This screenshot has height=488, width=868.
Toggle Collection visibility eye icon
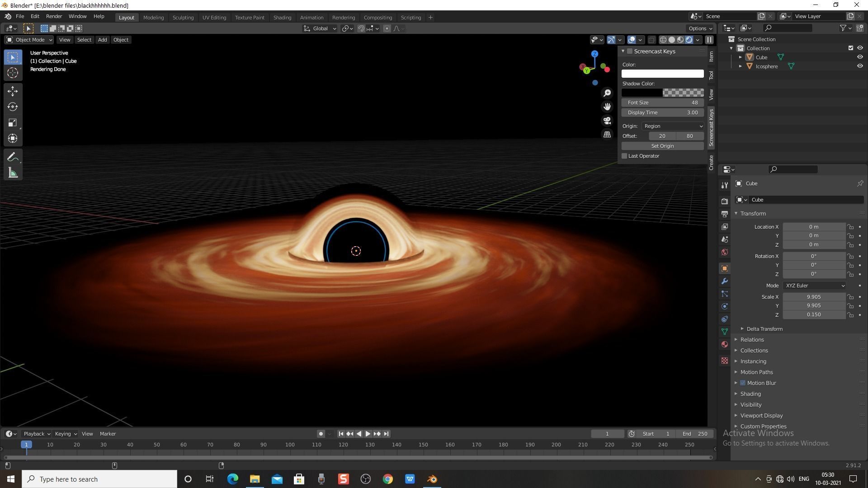click(860, 48)
